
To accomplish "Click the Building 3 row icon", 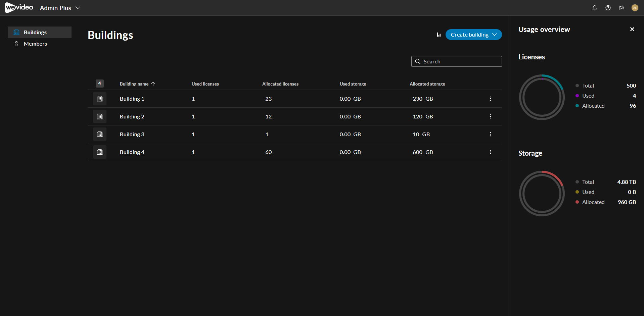I will tap(100, 134).
